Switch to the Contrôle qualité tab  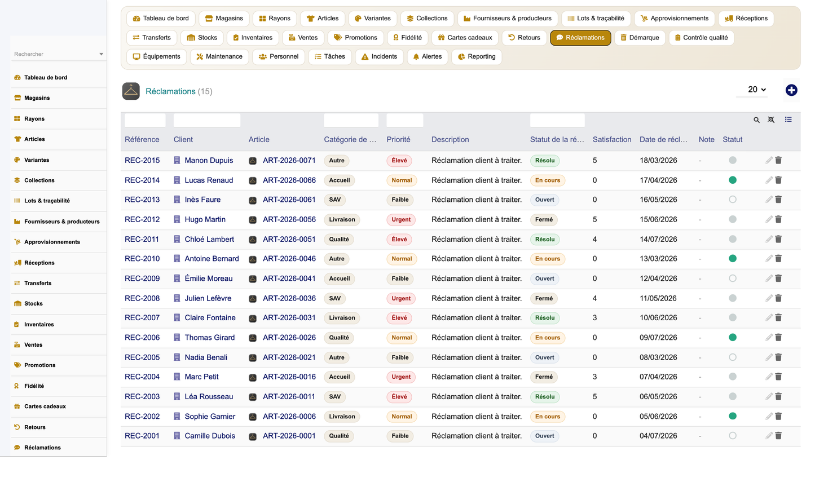coord(701,38)
